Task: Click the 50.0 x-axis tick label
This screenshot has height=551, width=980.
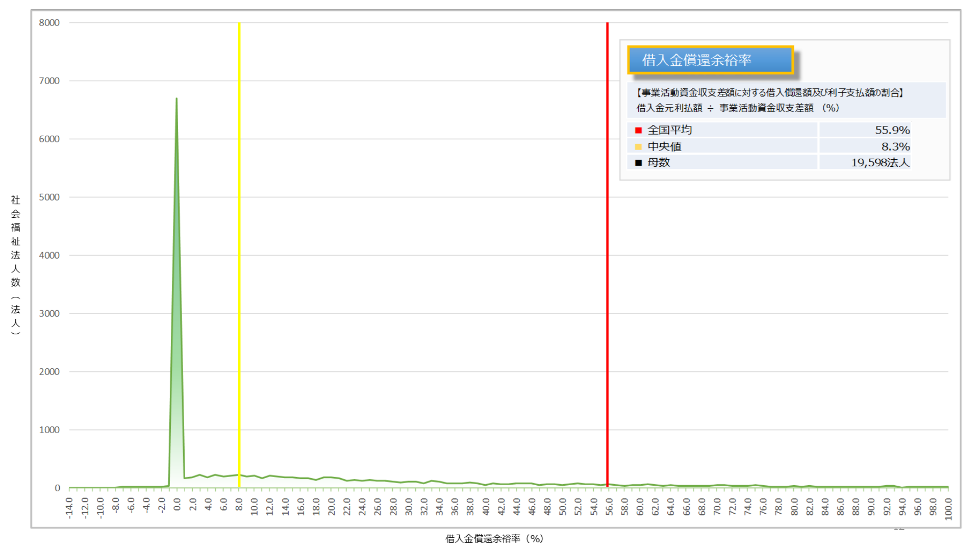Action: 563,507
